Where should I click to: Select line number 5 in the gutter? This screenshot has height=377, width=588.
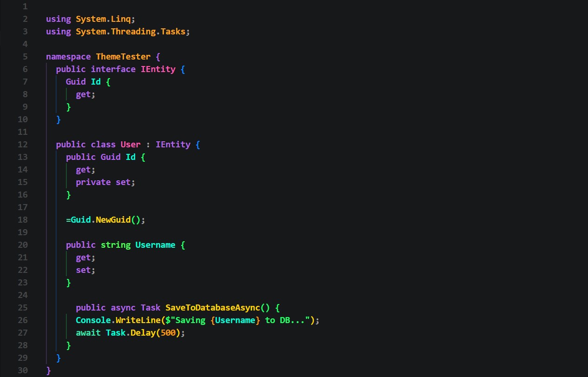[25, 57]
